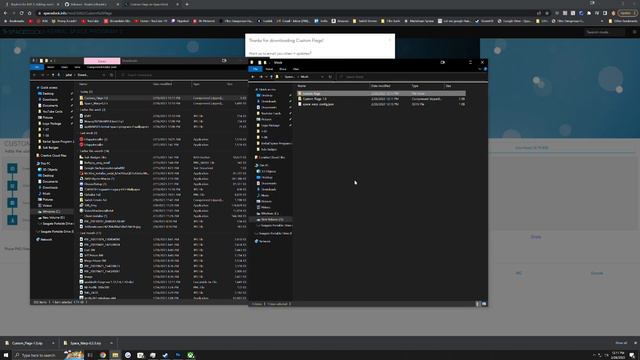Open Chrome from the Windows taskbar
640x360 pixels.
pyautogui.click(x=103, y=355)
